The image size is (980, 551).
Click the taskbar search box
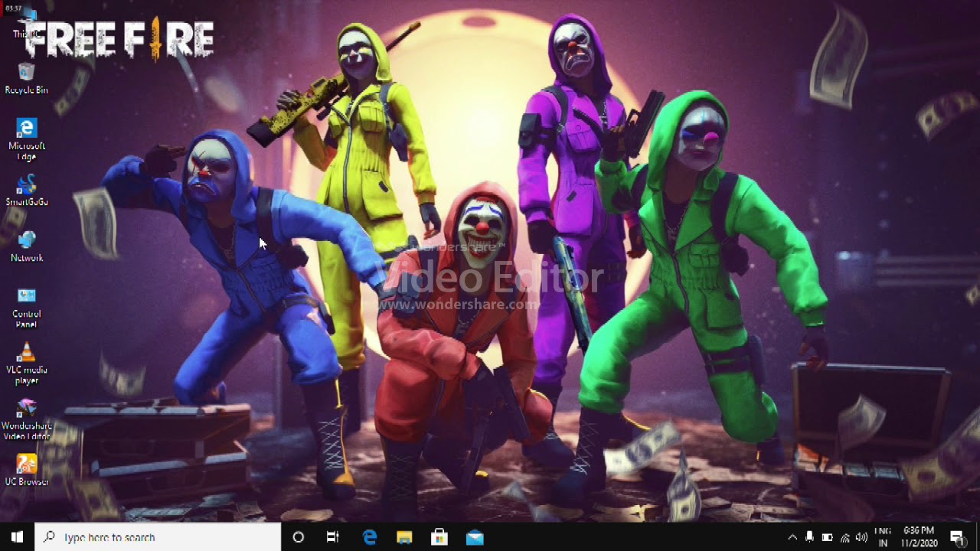pos(158,537)
